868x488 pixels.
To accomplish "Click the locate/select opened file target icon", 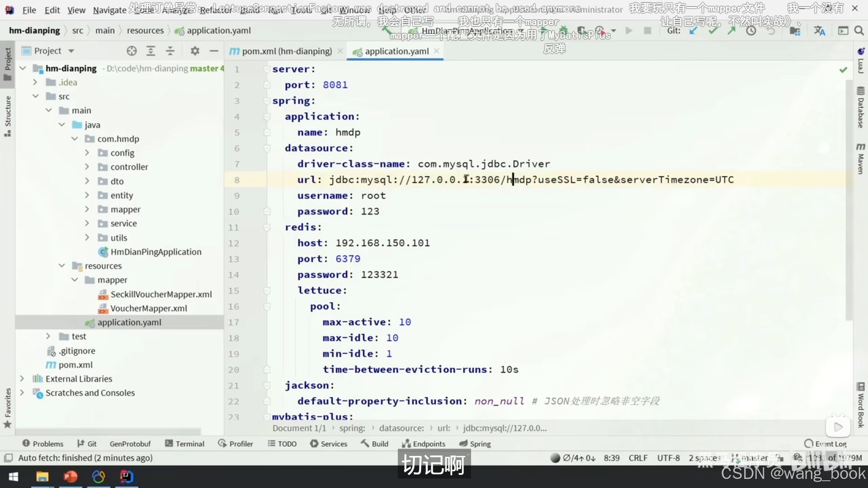I will [132, 51].
